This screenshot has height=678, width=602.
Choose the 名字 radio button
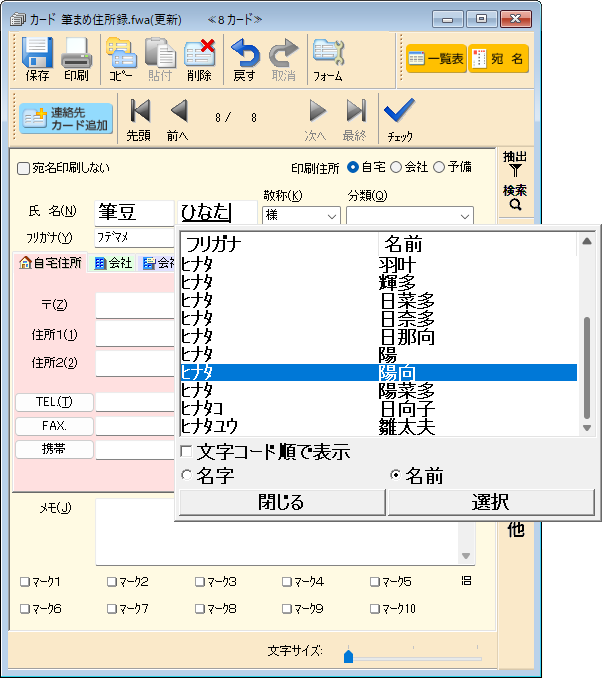[186, 475]
